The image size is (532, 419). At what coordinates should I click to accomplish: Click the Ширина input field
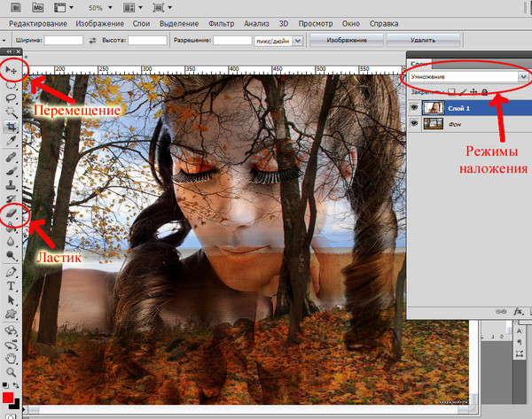tap(64, 41)
